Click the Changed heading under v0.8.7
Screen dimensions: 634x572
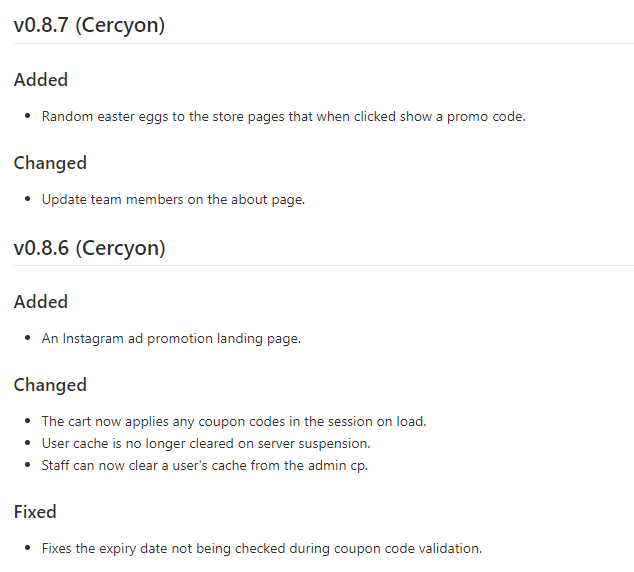50,163
